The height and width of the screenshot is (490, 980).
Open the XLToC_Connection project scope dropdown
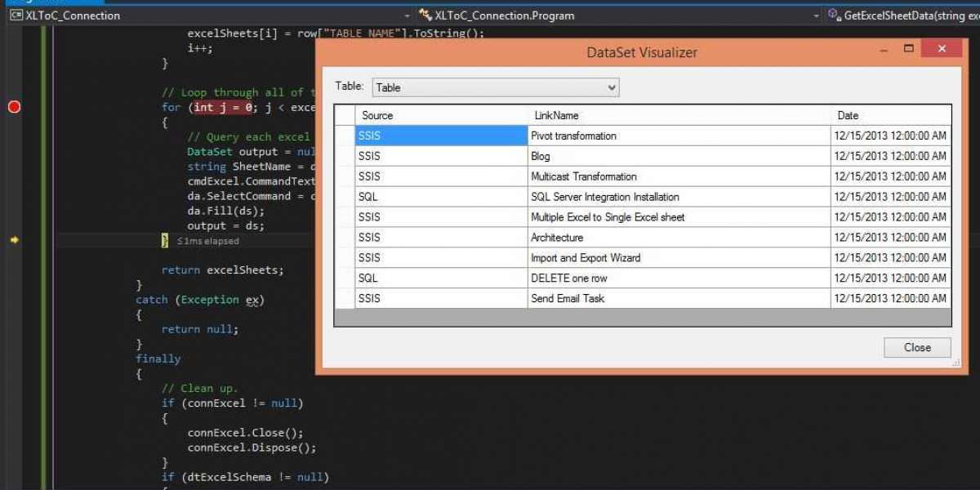[x=408, y=16]
